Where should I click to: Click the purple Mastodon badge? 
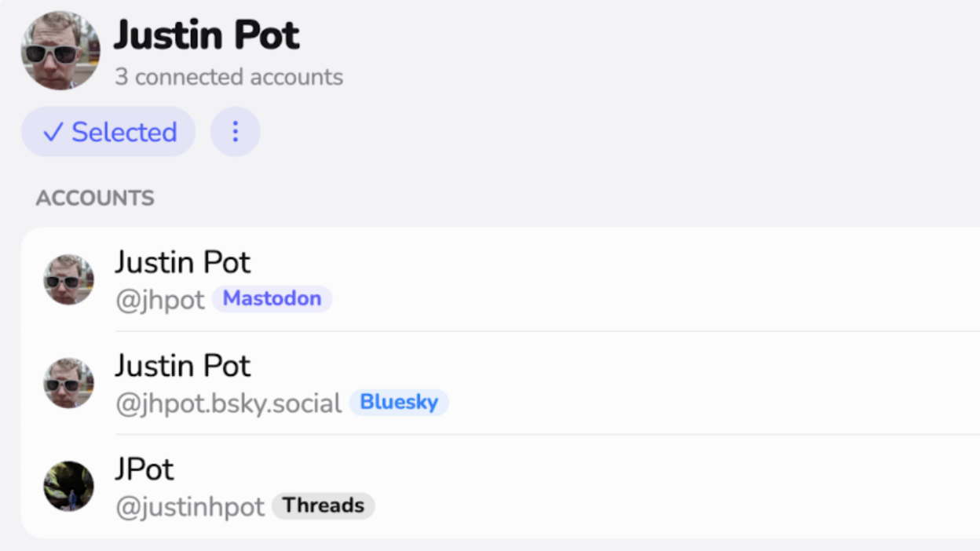point(272,299)
